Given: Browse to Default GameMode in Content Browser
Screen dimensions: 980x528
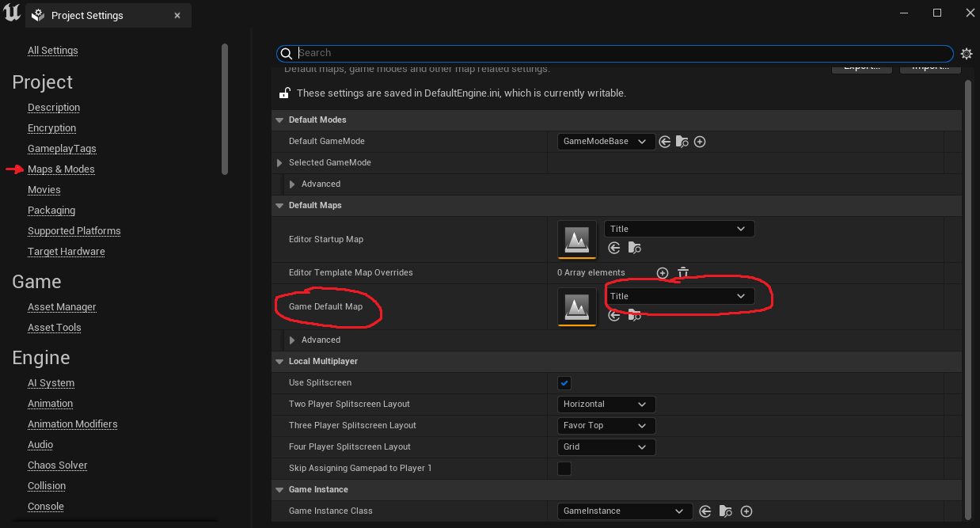Looking at the screenshot, I should click(682, 142).
